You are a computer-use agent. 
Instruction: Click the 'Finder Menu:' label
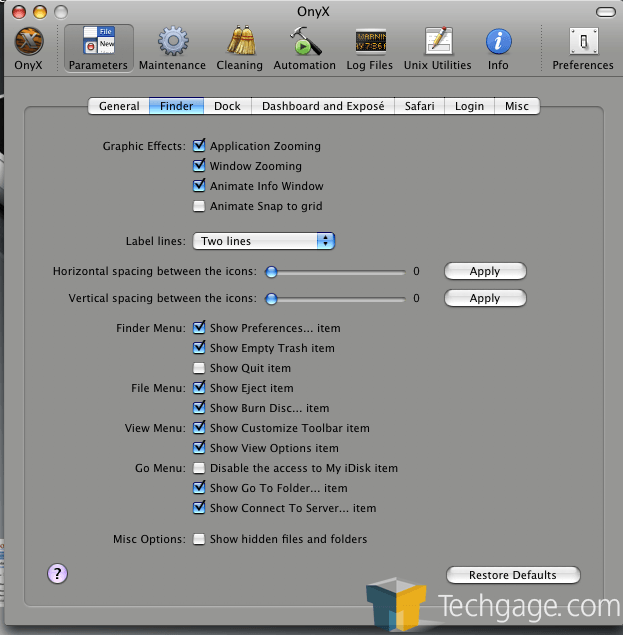point(151,328)
